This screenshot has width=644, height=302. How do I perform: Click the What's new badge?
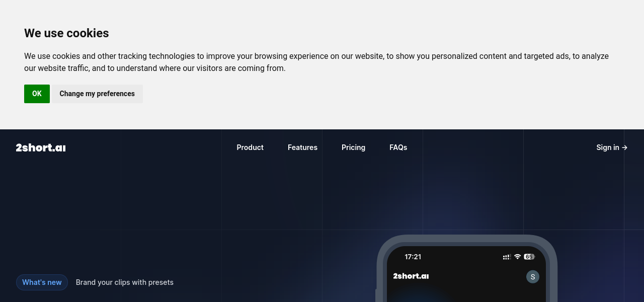click(x=42, y=282)
